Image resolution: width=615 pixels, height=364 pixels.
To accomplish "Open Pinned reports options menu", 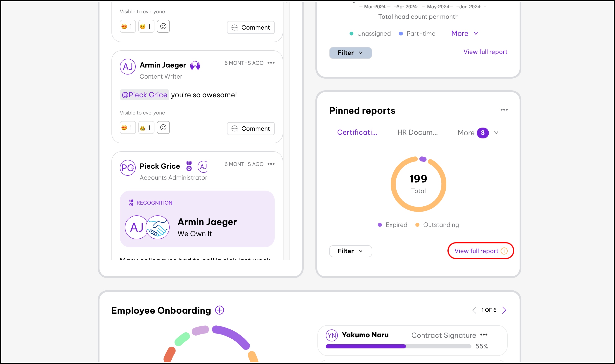I will tap(504, 110).
